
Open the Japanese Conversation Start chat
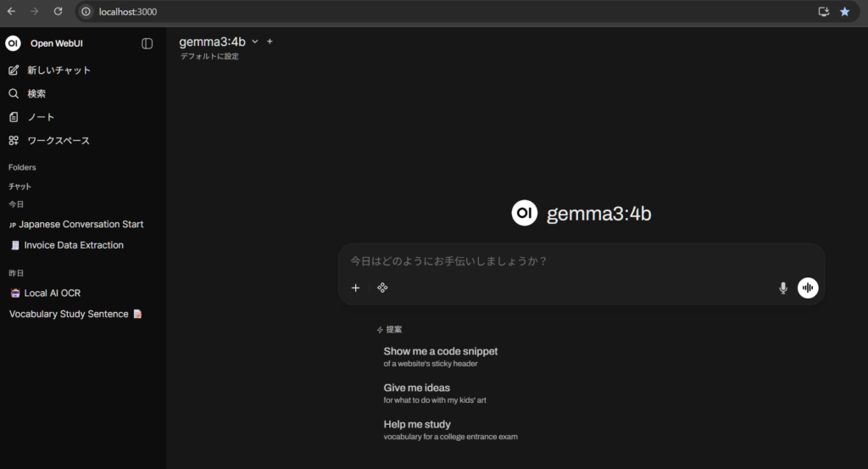(x=81, y=225)
